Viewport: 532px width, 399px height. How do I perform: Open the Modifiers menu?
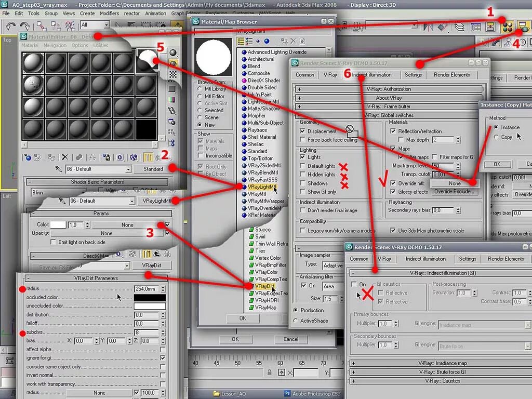(x=109, y=14)
